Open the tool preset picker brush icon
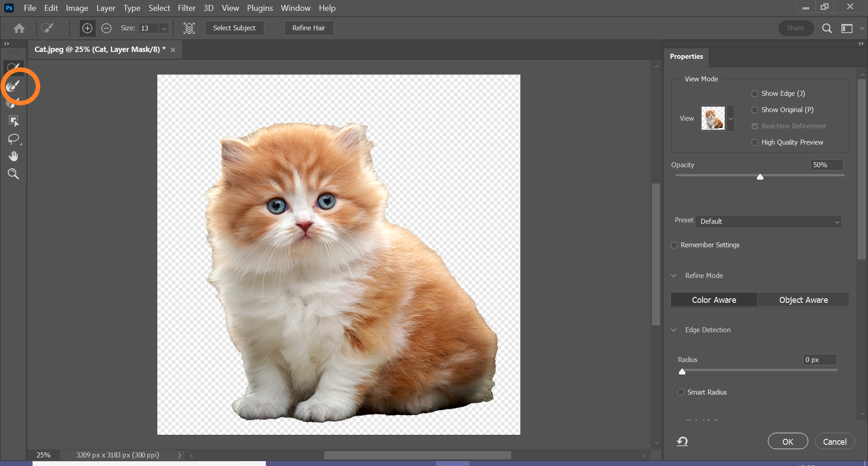The width and height of the screenshot is (868, 466). coord(47,28)
